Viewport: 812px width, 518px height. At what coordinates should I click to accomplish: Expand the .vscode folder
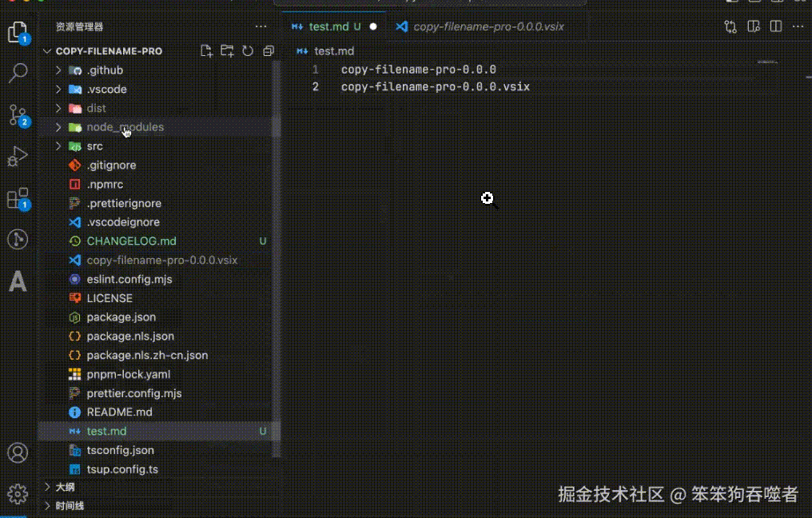58,89
